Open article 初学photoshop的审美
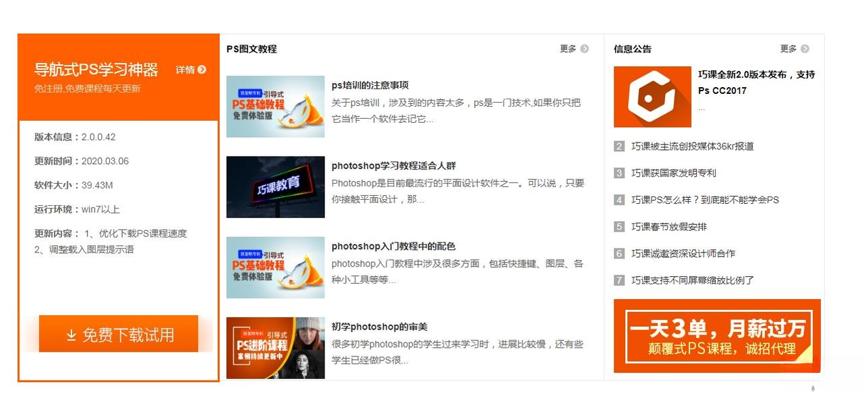This screenshot has width=868, height=397. pos(379,327)
